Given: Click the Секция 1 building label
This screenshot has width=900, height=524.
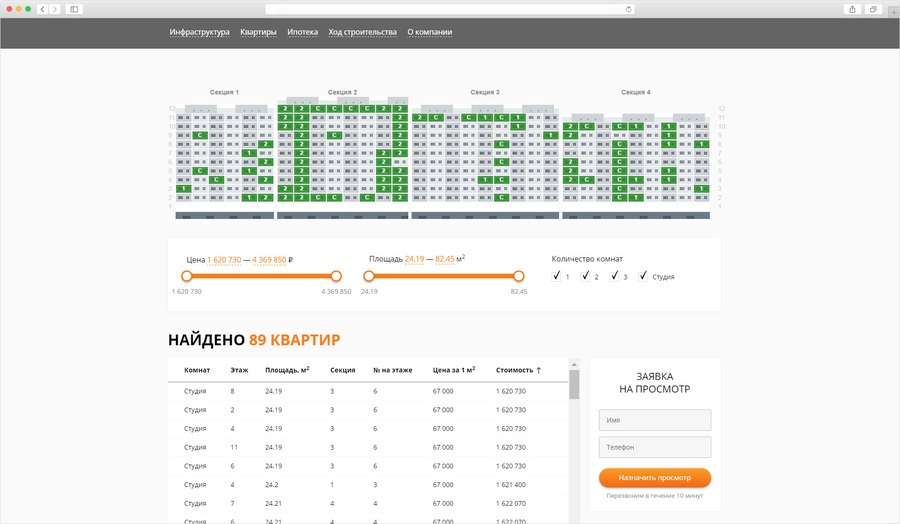Looking at the screenshot, I should coord(224,92).
